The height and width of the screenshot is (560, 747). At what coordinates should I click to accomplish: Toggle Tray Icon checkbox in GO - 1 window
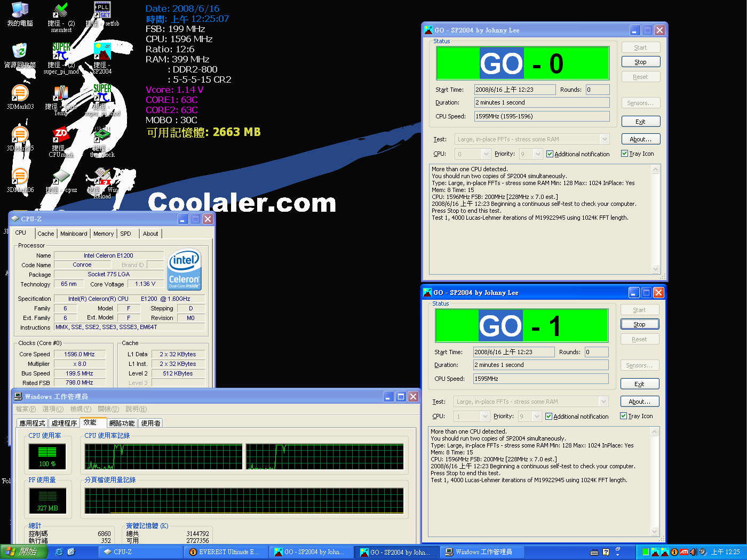pyautogui.click(x=636, y=416)
